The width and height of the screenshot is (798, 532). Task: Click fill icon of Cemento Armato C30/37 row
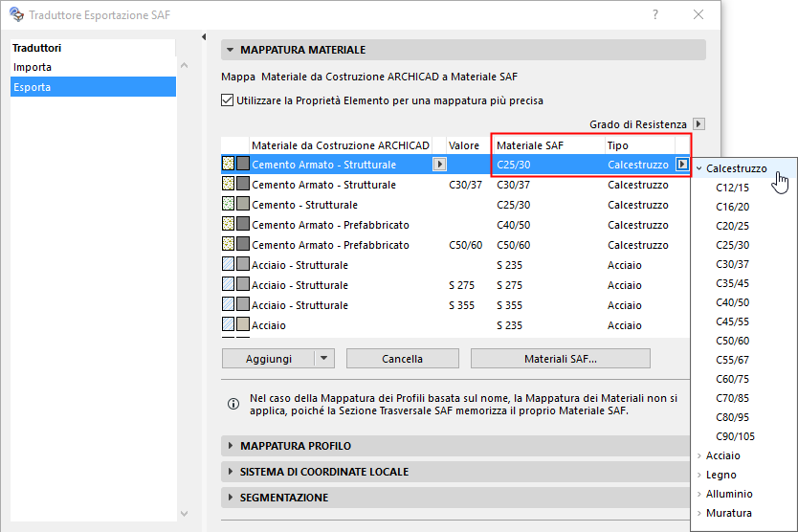pyautogui.click(x=228, y=184)
